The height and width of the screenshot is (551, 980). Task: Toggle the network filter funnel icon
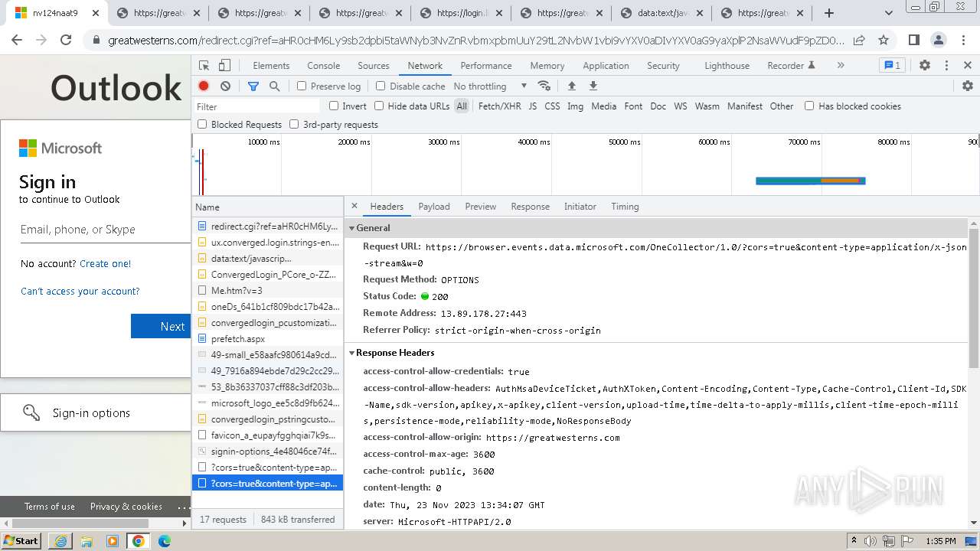point(253,86)
